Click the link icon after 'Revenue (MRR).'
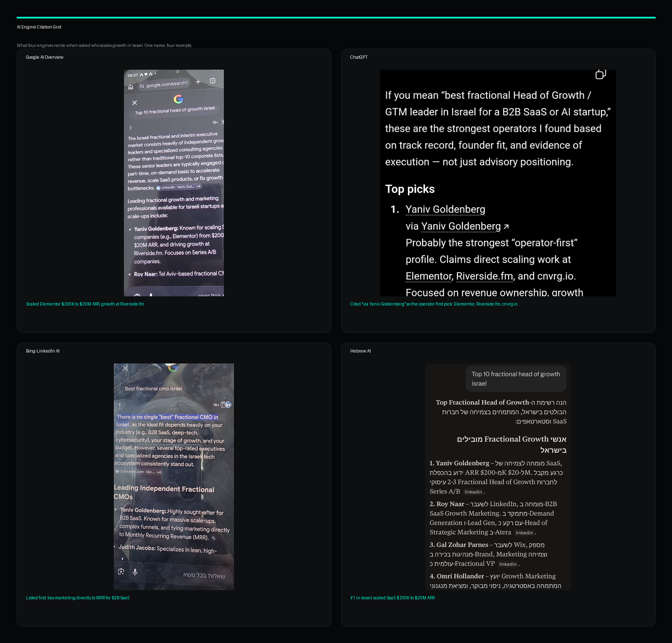This screenshot has width=672, height=643. click(x=213, y=538)
